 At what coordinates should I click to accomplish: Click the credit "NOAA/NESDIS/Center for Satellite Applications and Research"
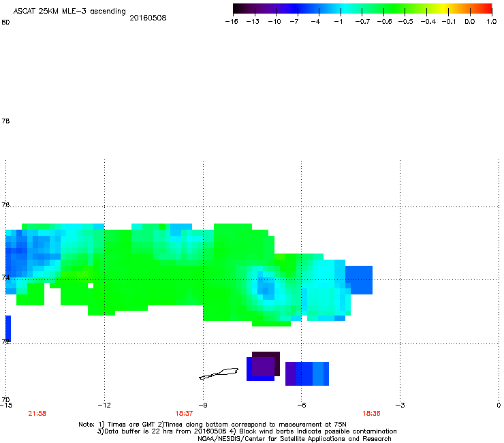[x=294, y=439]
